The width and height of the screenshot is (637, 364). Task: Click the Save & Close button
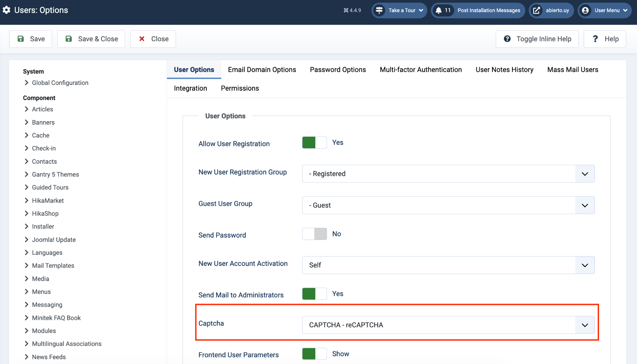(x=91, y=39)
